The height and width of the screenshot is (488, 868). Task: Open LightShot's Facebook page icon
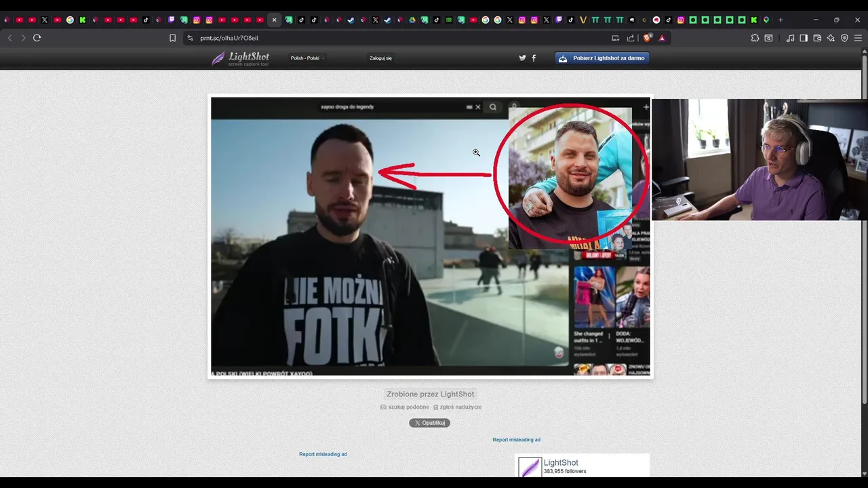[534, 58]
